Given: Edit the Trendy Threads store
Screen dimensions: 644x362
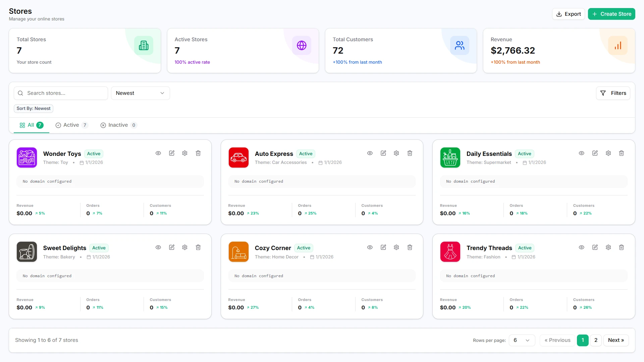Looking at the screenshot, I should tap(595, 247).
